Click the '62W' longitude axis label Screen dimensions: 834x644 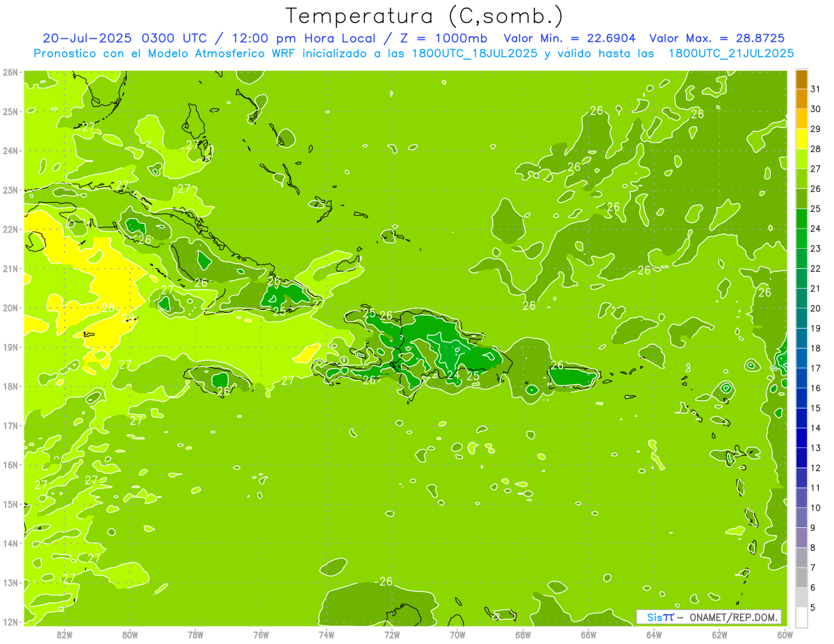[719, 634]
